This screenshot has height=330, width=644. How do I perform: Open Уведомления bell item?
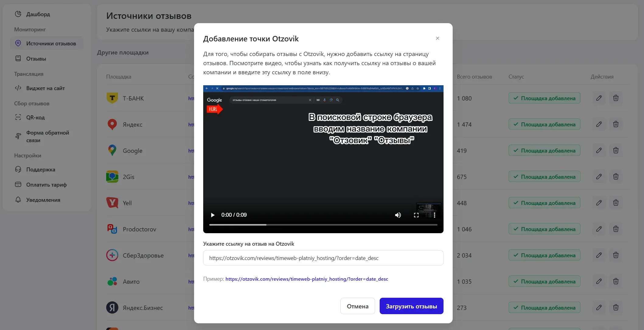43,200
